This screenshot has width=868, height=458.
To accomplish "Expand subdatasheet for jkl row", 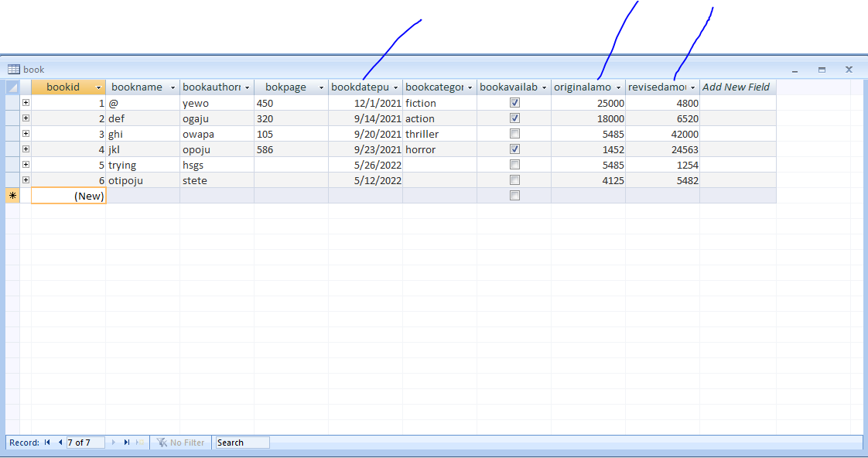I will coord(26,149).
